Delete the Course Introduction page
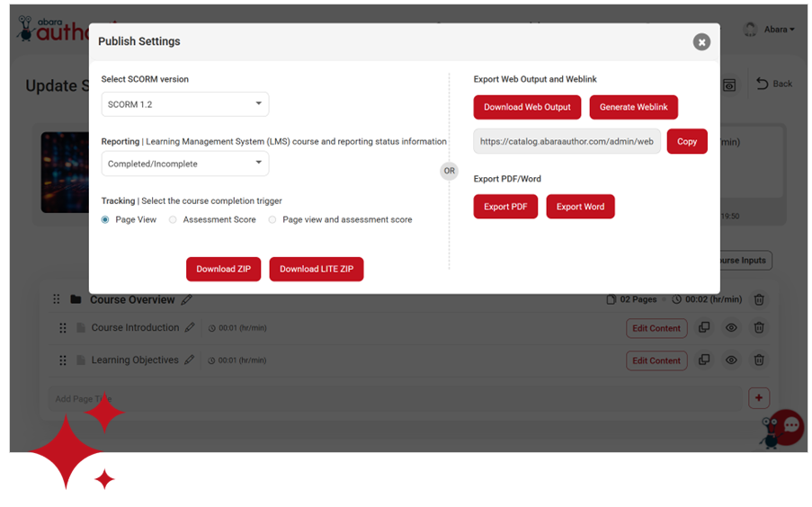 tap(759, 328)
